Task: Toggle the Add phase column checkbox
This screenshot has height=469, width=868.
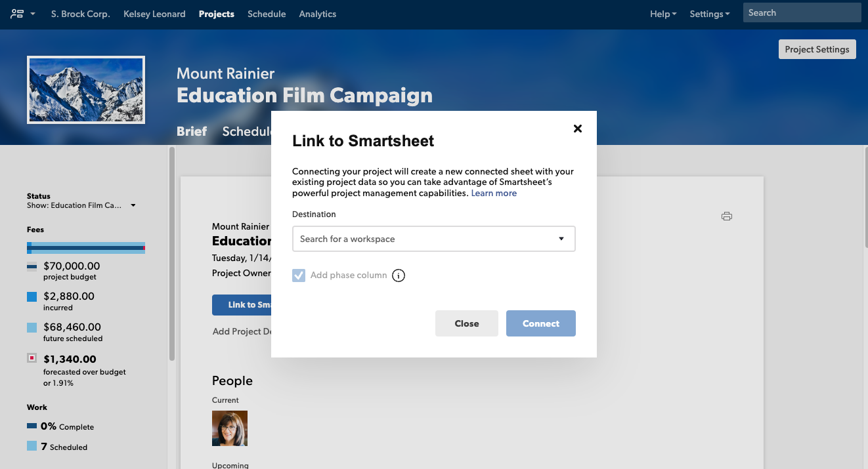Action: (299, 275)
